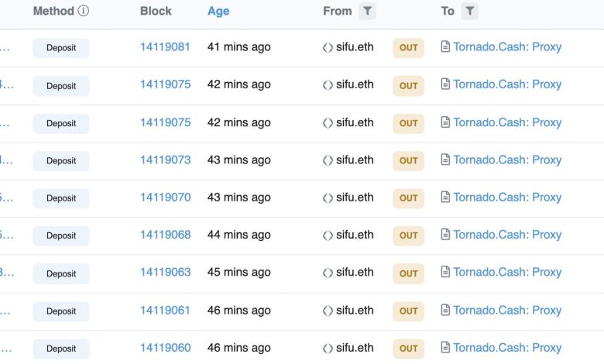The height and width of the screenshot is (364, 604).
Task: Click ENS diamond icon in block 14119063 row
Action: [328, 273]
